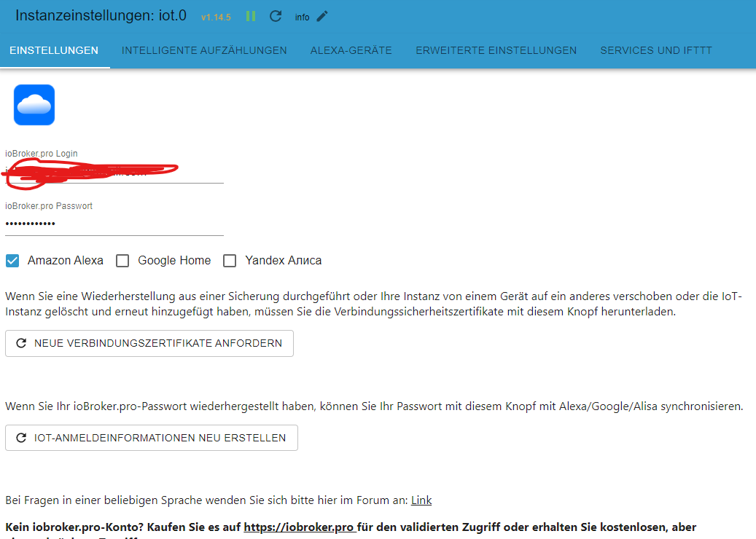756x539 pixels.
Task: Enable the Yandex Алиса checkbox
Action: click(230, 261)
